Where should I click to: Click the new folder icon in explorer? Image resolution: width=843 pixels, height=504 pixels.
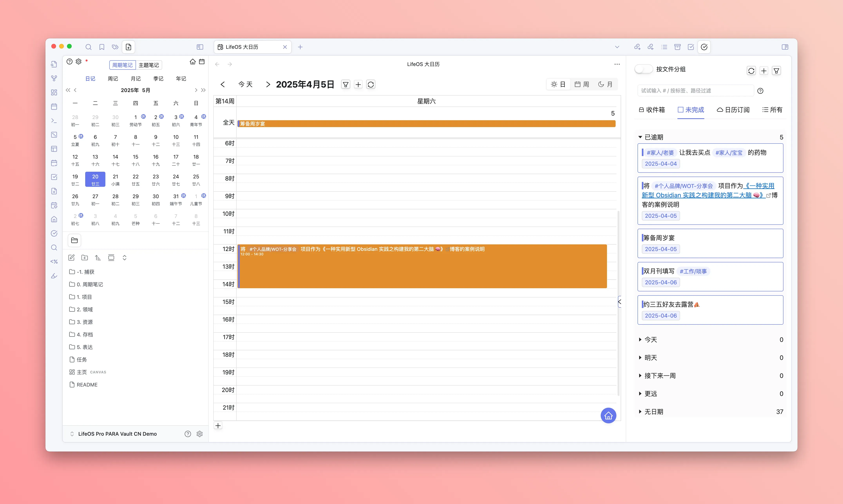tap(85, 258)
